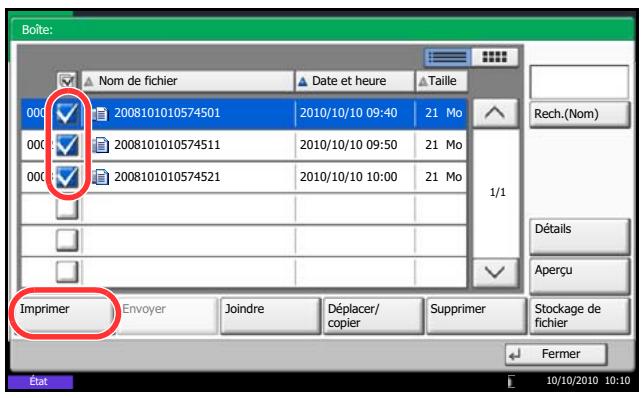Tick the first empty row checkbox
Screen dimensions: 643x398
[67, 209]
